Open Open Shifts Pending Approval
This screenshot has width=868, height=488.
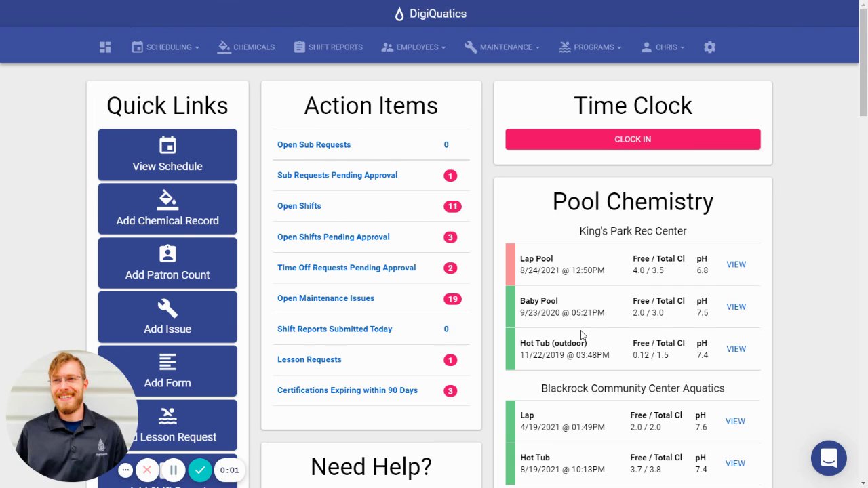click(x=333, y=237)
